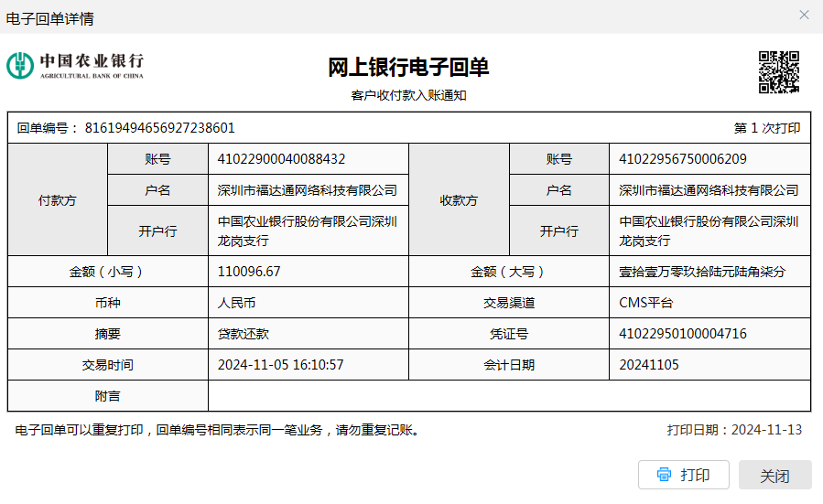Image resolution: width=823 pixels, height=504 pixels.
Task: Select payer account number 41022900040088432
Action: click(x=281, y=159)
